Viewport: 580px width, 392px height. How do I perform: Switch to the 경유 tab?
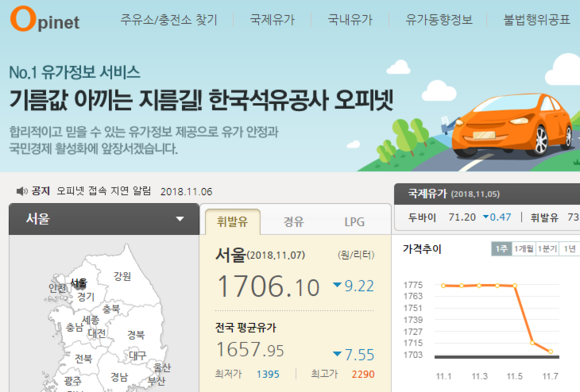[294, 222]
